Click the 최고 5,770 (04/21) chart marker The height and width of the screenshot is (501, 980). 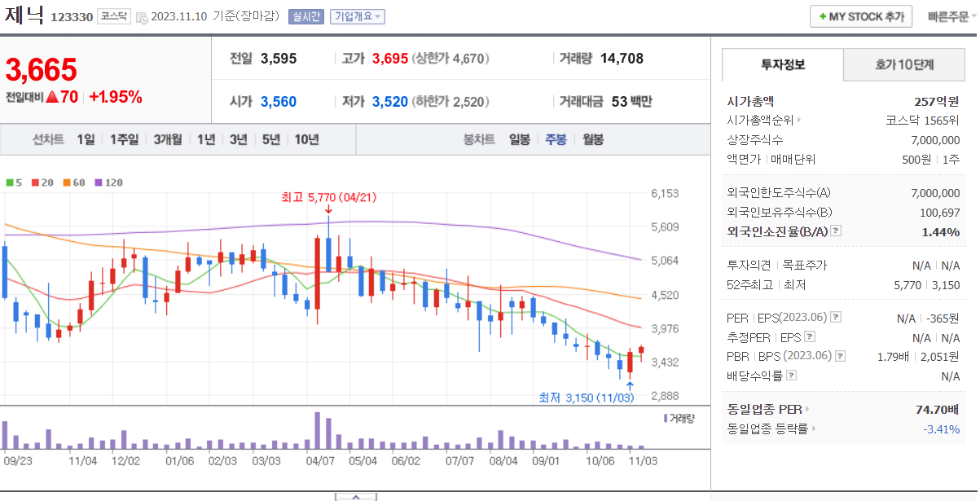(328, 197)
